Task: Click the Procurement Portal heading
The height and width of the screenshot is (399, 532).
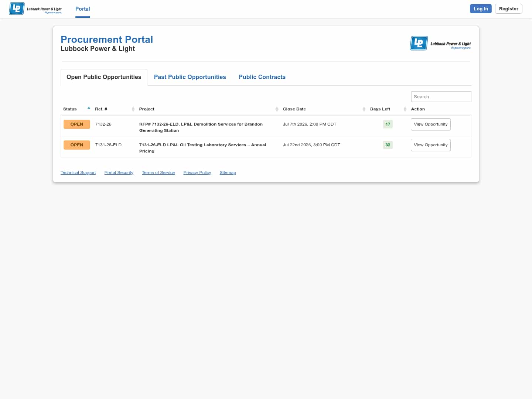Action: (107, 40)
